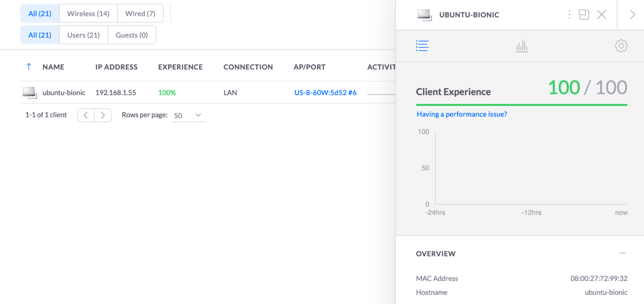This screenshot has height=304, width=644.
Task: Show only Users (21)
Action: (x=83, y=35)
